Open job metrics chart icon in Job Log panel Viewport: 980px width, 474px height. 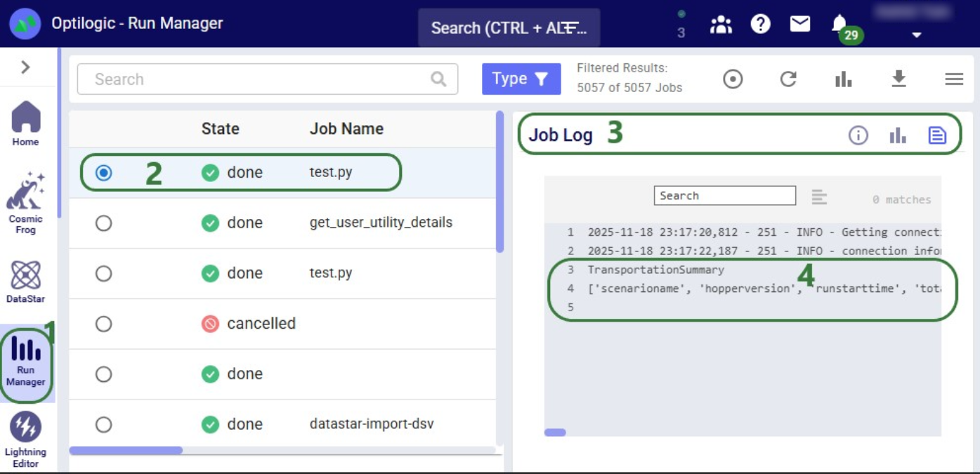898,135
